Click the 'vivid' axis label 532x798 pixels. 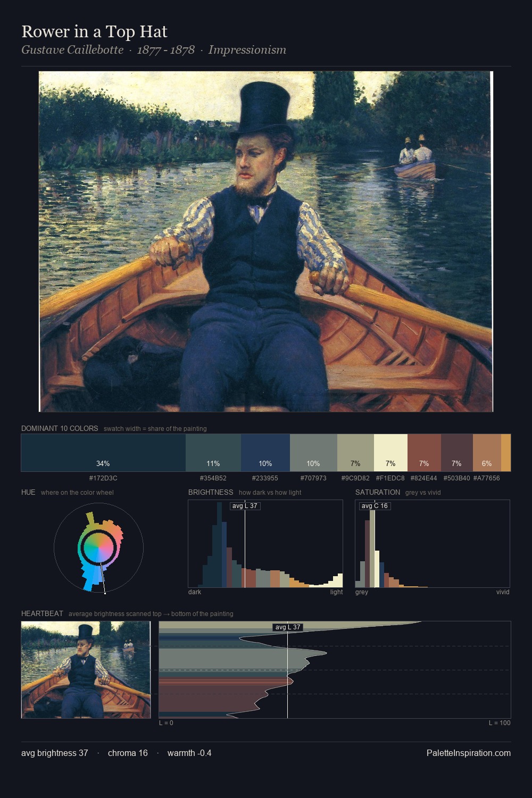coord(503,592)
